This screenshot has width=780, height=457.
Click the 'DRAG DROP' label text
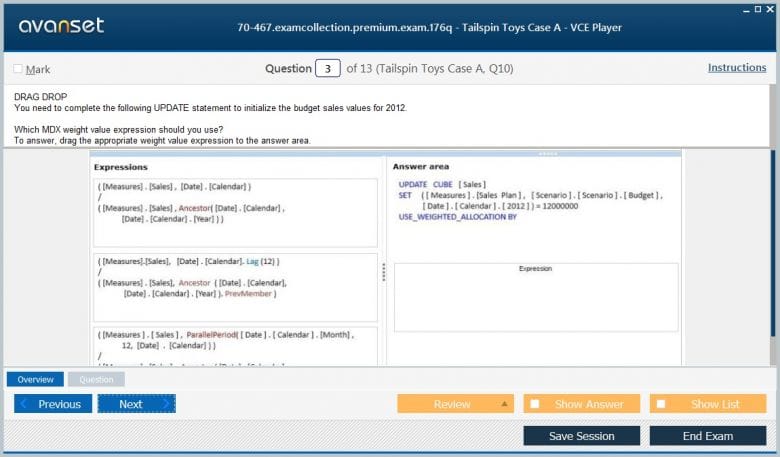(x=40, y=96)
